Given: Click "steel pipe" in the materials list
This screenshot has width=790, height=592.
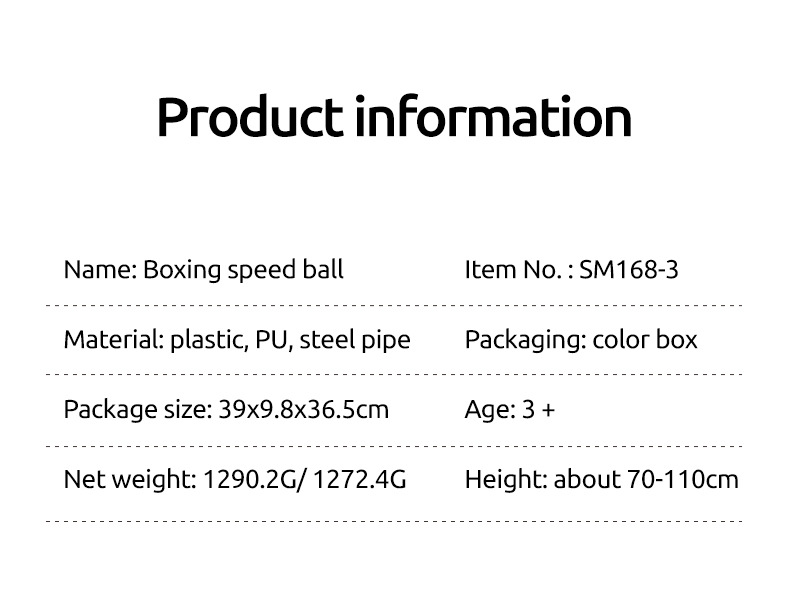Looking at the screenshot, I should click(x=355, y=339).
